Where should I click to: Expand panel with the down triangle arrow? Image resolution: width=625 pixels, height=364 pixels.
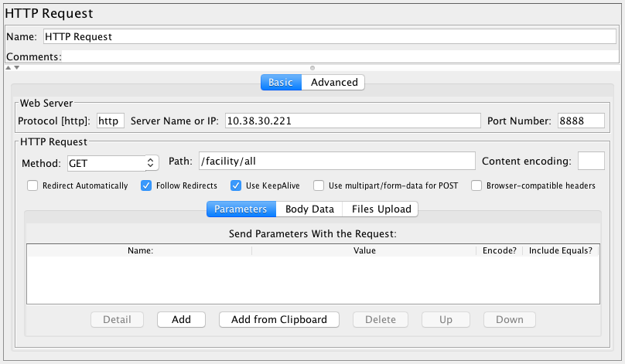[x=17, y=68]
